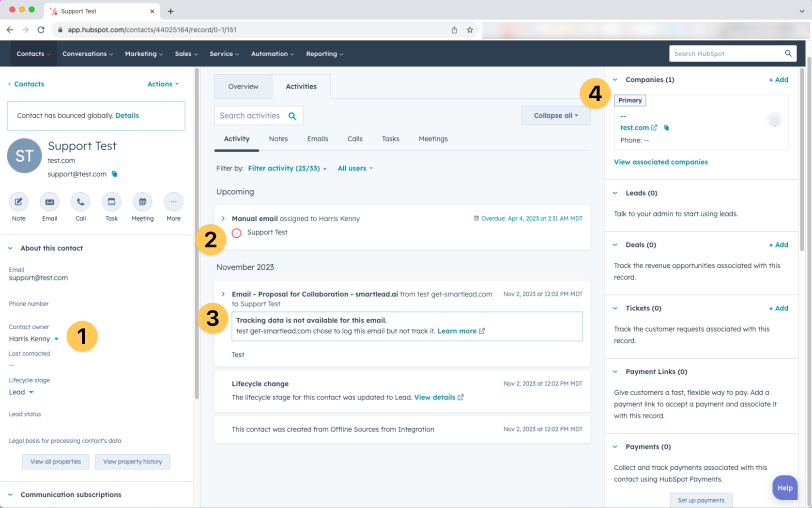Expand the Email Proposal for Collaboration entry
This screenshot has height=508, width=812.
click(223, 294)
